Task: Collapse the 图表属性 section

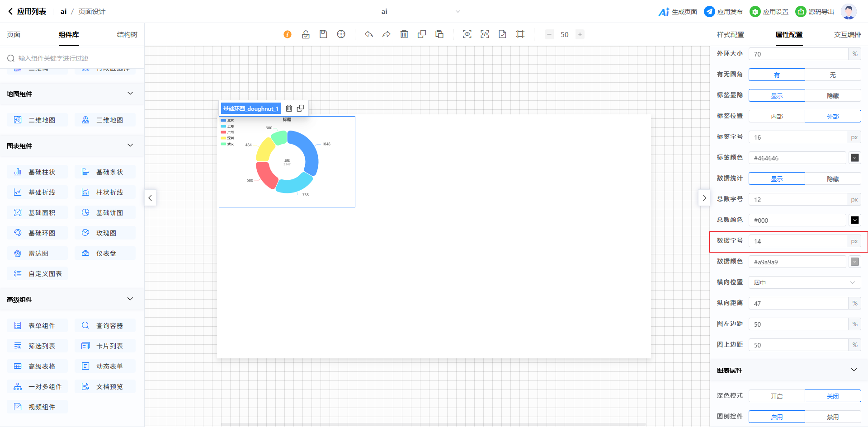Action: tap(854, 370)
